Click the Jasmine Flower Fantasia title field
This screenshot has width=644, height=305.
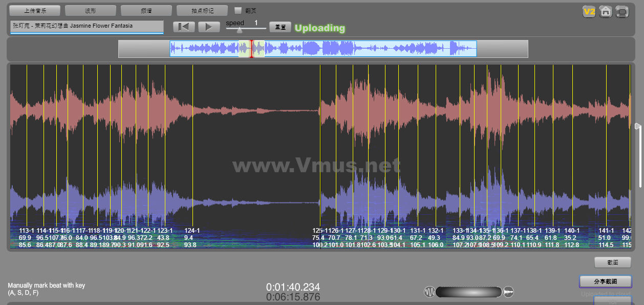pos(87,26)
